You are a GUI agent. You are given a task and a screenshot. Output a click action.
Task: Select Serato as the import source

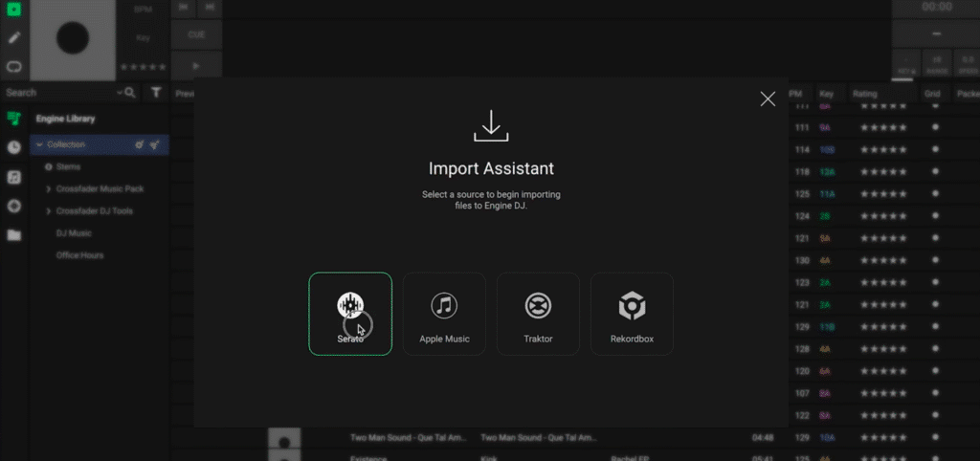point(350,314)
